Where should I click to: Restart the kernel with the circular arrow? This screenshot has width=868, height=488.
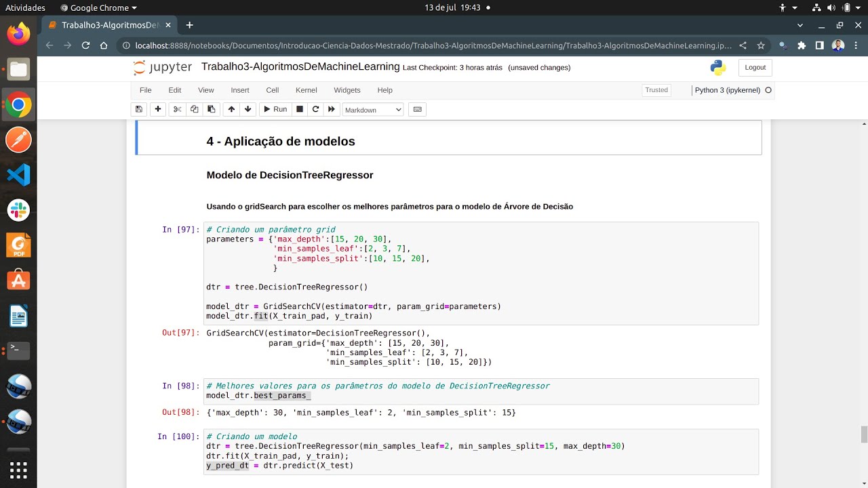click(x=315, y=109)
